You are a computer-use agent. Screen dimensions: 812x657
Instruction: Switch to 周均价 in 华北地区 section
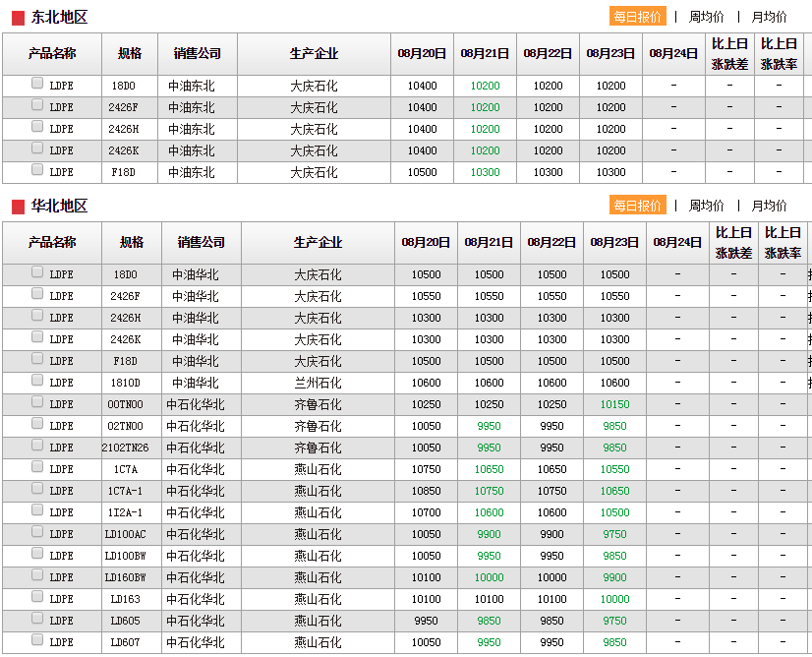click(x=707, y=206)
